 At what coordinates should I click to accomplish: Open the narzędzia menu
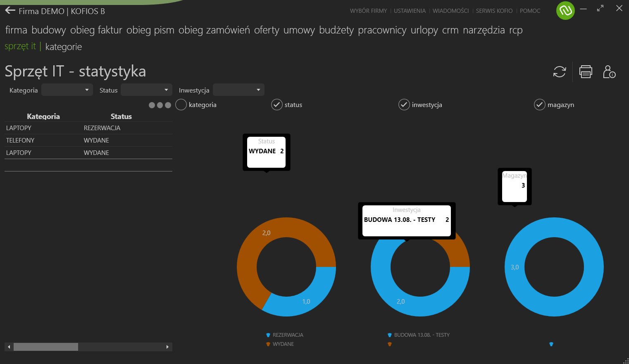484,30
